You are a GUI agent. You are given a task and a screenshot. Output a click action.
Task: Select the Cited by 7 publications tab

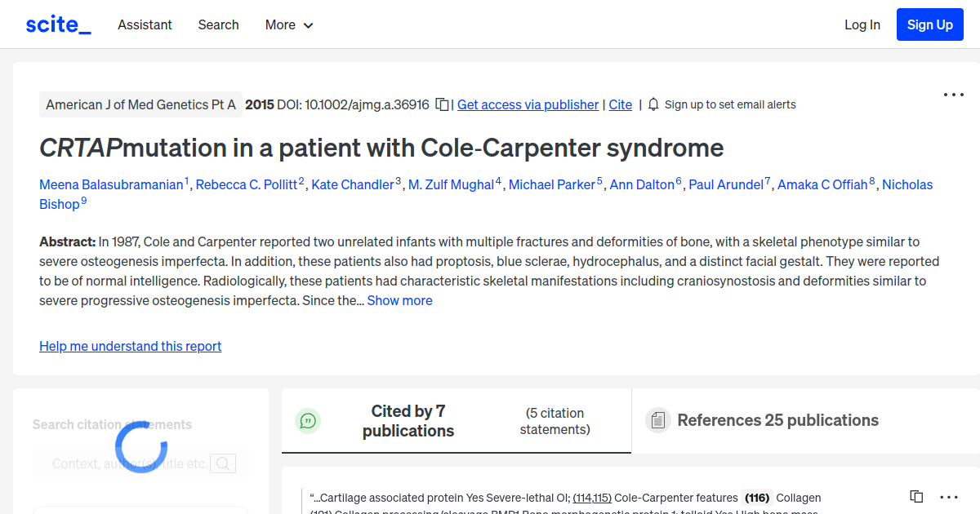click(x=408, y=420)
